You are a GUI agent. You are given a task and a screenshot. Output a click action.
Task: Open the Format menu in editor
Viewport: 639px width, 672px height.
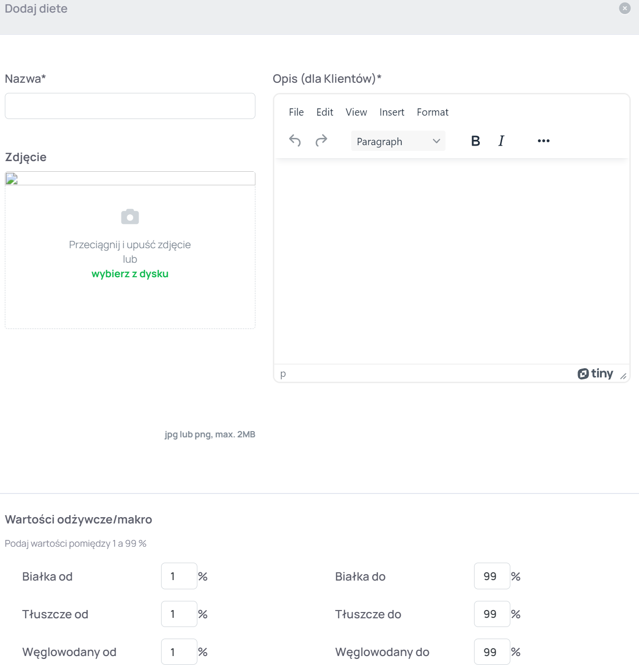[x=432, y=112]
